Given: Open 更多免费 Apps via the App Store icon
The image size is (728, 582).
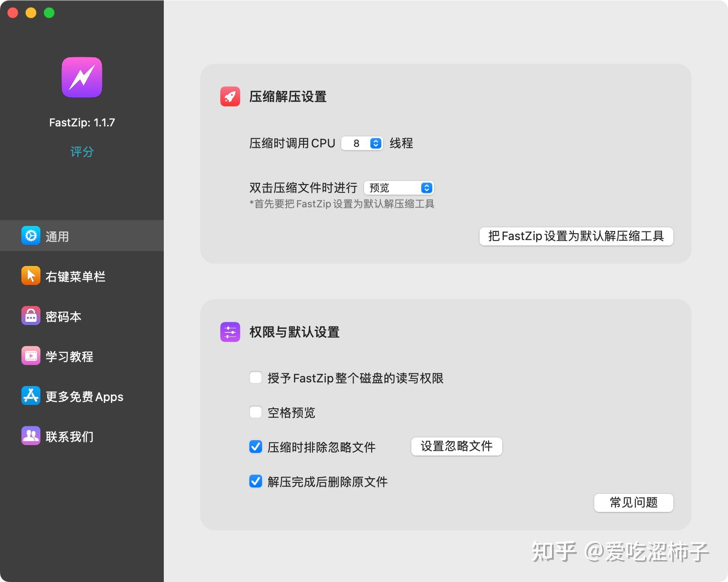Looking at the screenshot, I should click(30, 396).
